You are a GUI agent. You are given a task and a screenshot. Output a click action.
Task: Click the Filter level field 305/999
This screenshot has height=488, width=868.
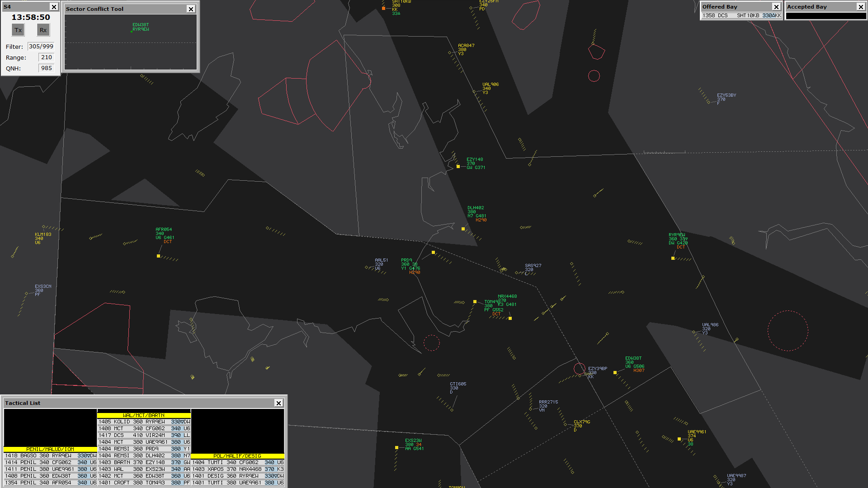pos(41,47)
